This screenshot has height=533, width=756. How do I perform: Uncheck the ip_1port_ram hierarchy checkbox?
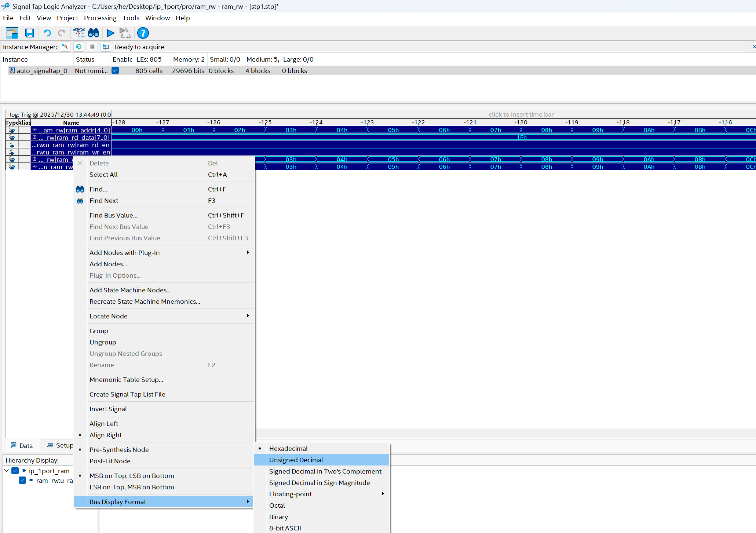[x=15, y=471]
